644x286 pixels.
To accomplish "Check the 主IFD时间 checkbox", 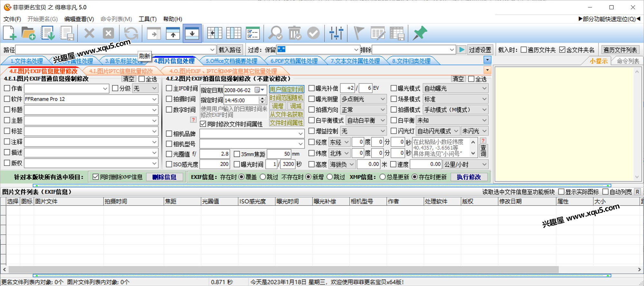I will (169, 88).
